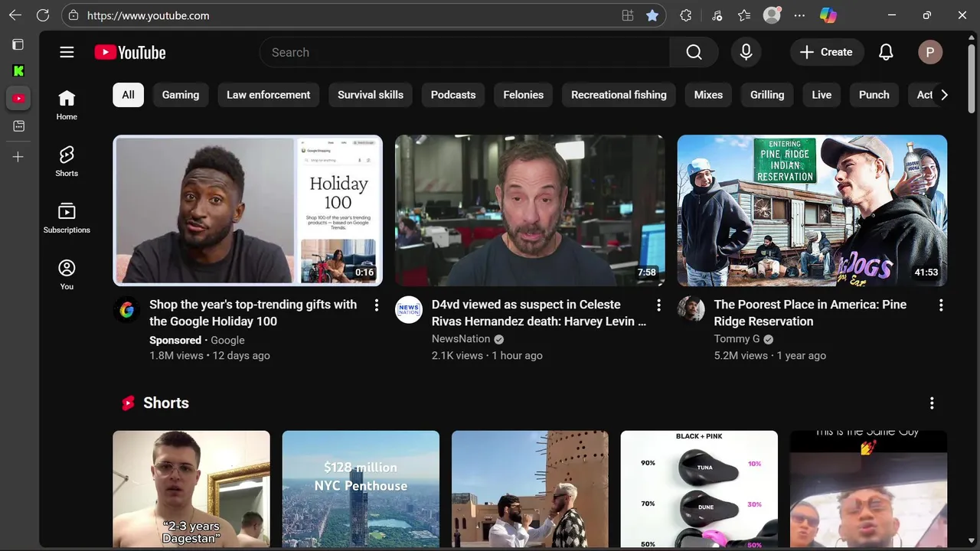Open the Short with two men by the tower
The image size is (980, 551).
530,489
